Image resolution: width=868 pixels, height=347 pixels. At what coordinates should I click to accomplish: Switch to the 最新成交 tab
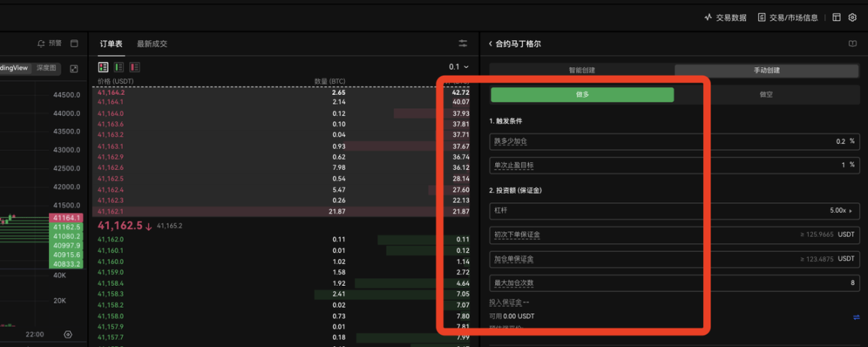pos(152,44)
